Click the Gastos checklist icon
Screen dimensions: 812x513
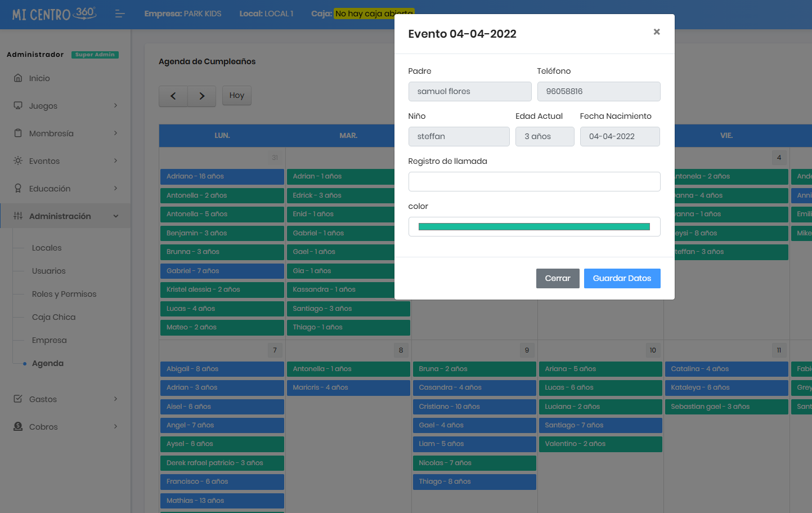(18, 399)
